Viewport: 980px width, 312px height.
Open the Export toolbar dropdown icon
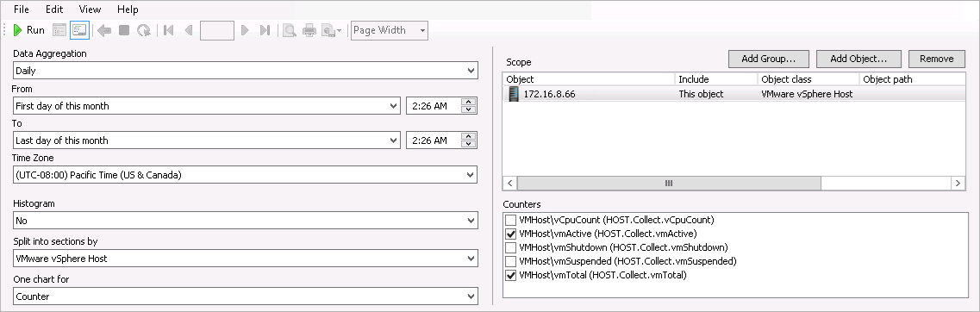pyautogui.click(x=331, y=30)
